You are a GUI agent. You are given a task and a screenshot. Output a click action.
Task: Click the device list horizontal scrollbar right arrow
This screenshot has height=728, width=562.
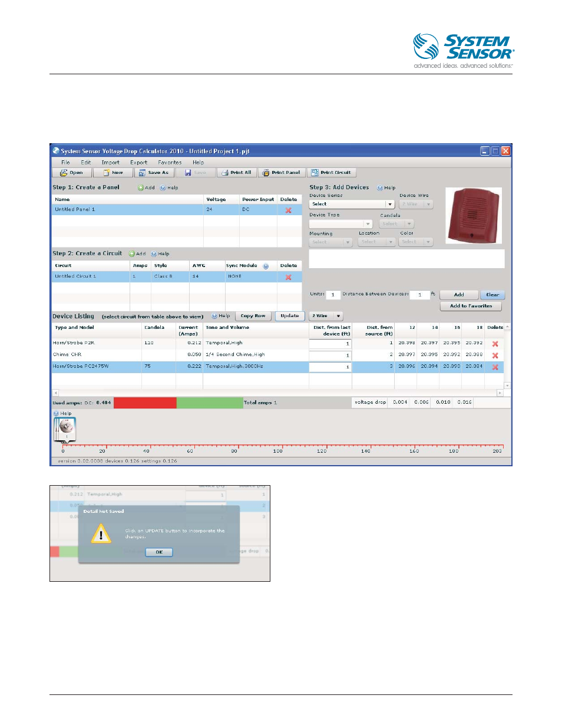[x=500, y=393]
